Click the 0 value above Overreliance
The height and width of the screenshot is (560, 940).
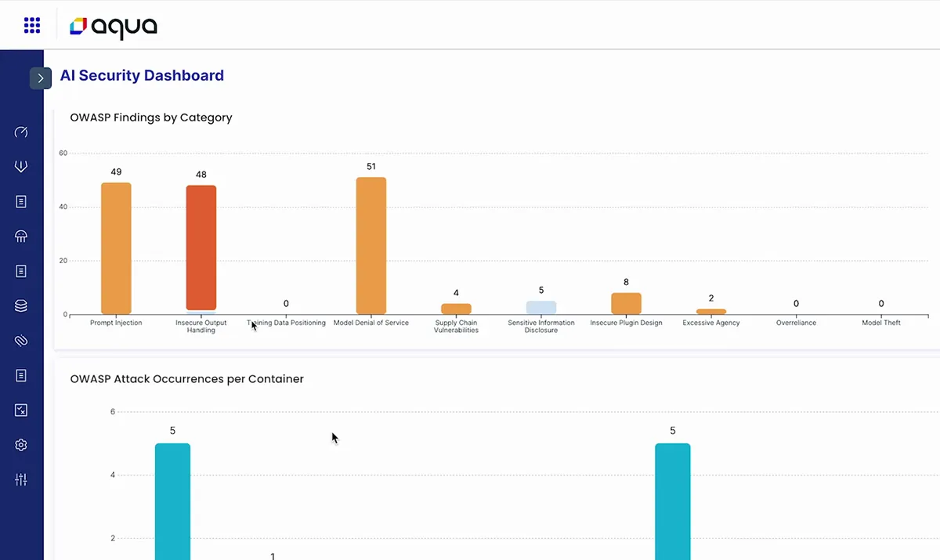pyautogui.click(x=796, y=303)
